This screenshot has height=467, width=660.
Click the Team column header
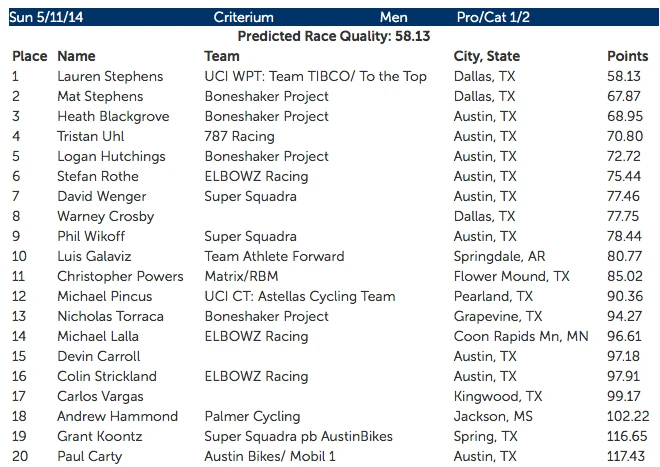coord(221,57)
